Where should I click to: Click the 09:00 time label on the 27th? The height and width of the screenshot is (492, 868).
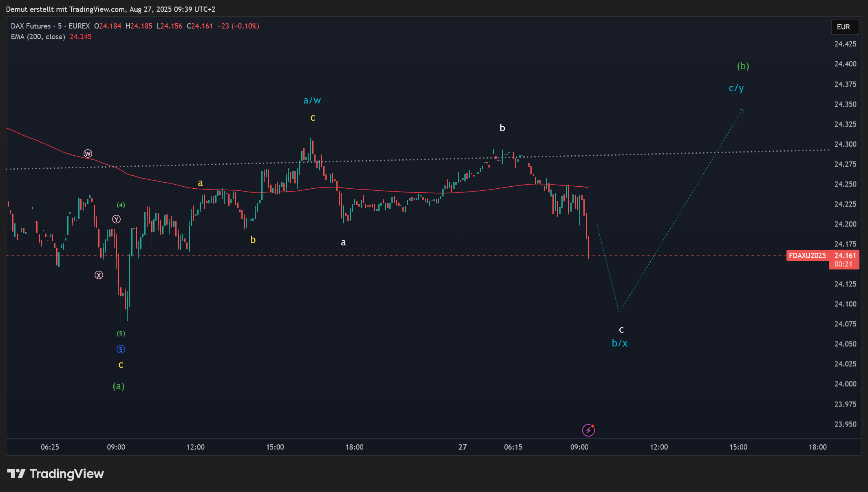tap(579, 447)
